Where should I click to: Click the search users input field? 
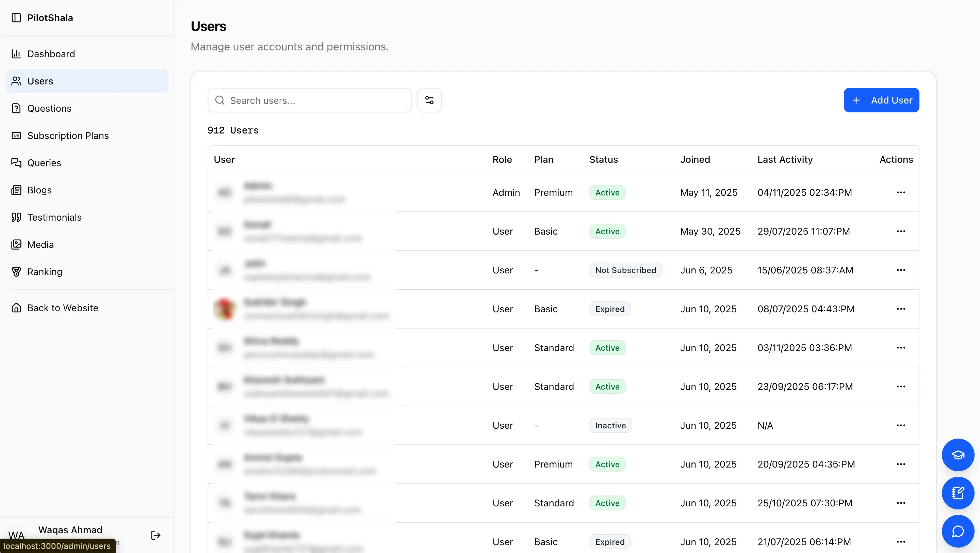click(309, 100)
